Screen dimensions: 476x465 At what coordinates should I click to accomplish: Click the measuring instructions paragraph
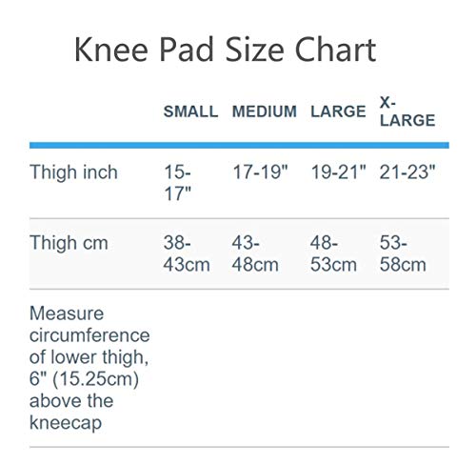(x=89, y=368)
